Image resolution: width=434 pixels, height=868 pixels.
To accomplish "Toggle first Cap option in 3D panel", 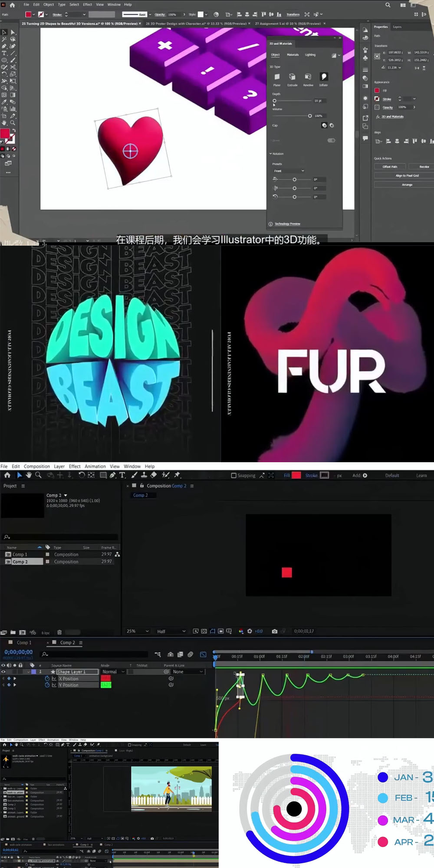I will tap(324, 125).
